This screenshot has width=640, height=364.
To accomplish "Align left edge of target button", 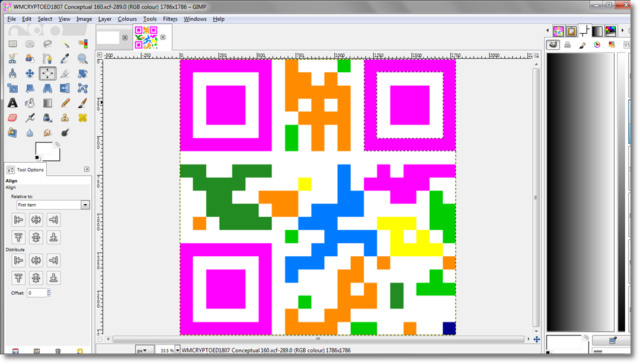I will pos(18,220).
